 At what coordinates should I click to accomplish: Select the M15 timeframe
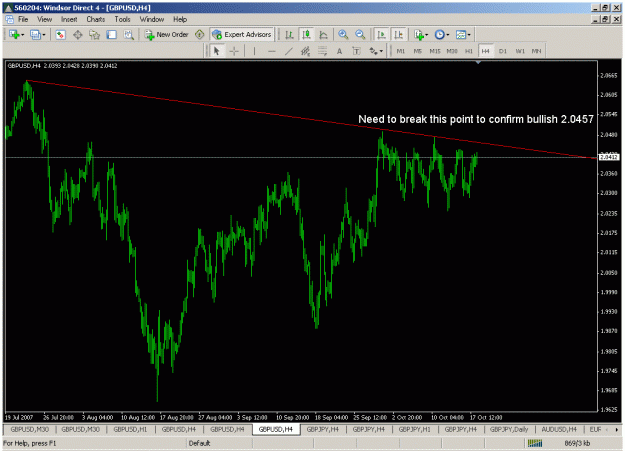click(x=434, y=51)
